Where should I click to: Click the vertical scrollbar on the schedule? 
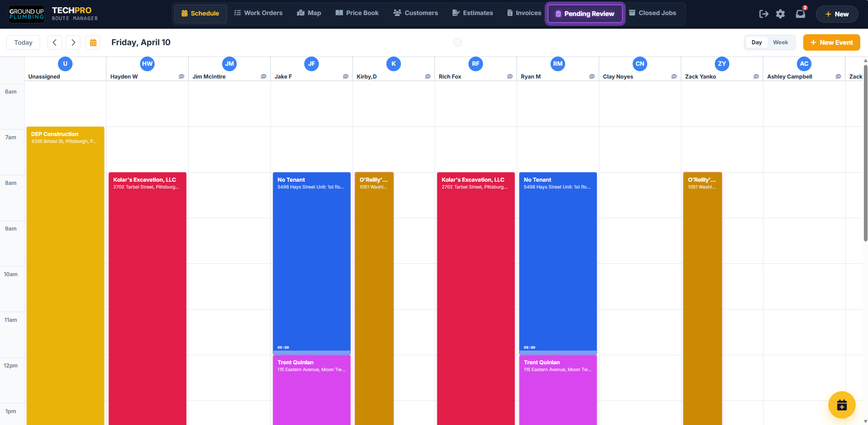point(865,151)
